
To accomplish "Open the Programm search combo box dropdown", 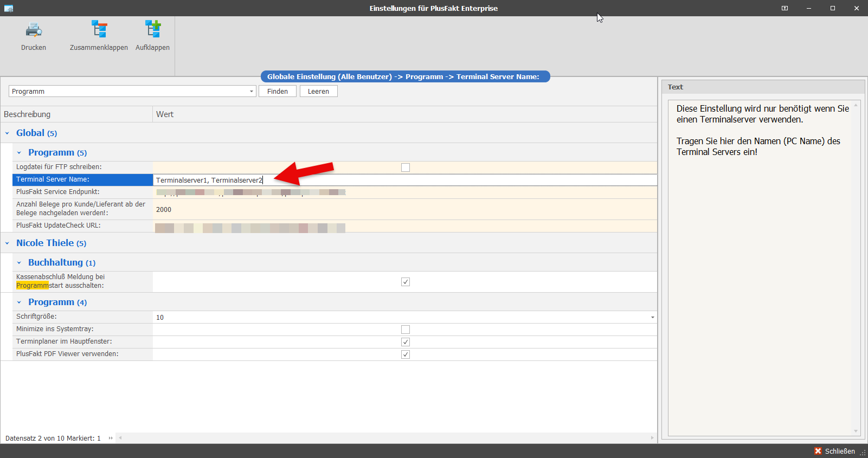I will (251, 92).
